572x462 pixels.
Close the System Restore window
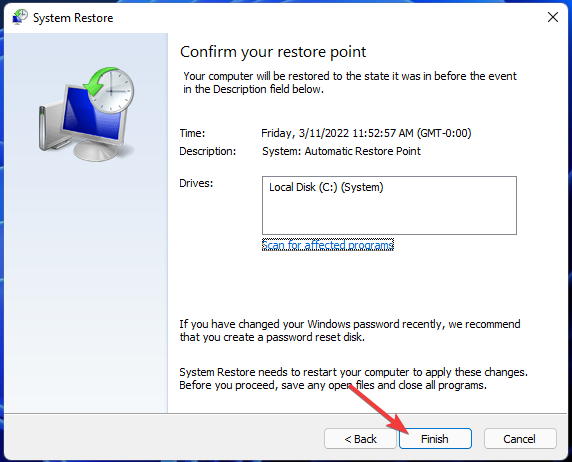click(x=553, y=17)
